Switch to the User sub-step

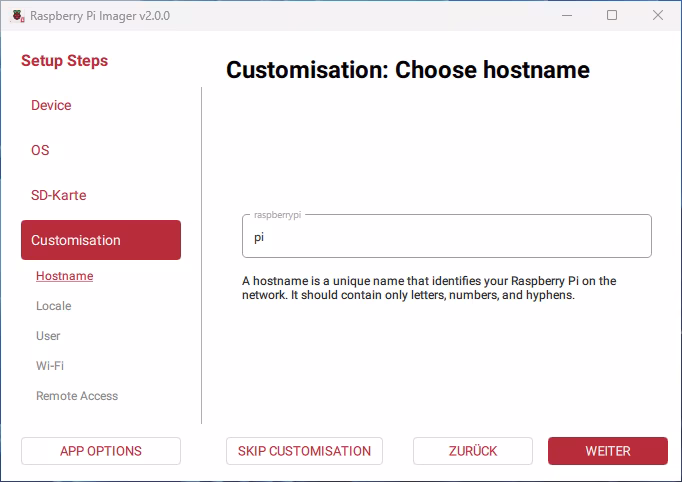click(x=48, y=336)
